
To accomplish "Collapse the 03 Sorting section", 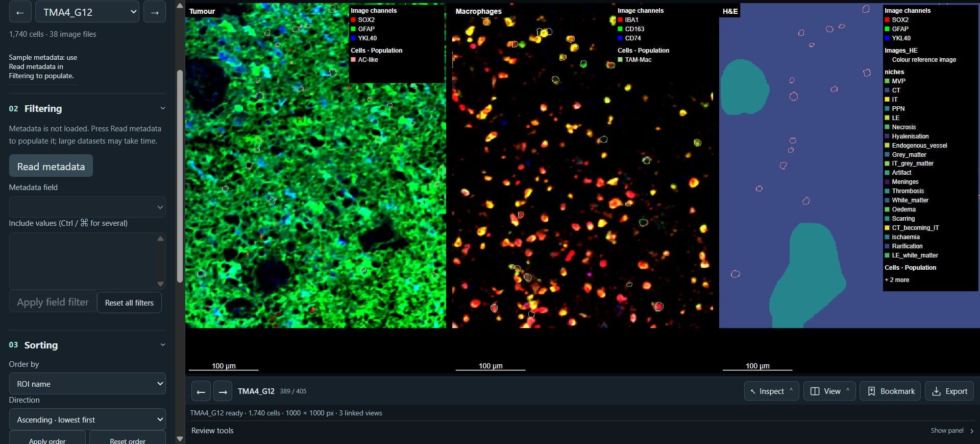I will pyautogui.click(x=163, y=345).
